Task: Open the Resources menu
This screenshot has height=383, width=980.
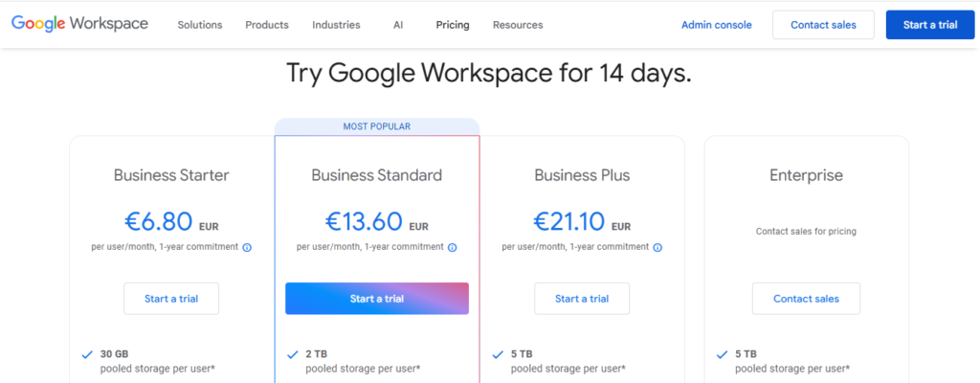Action: point(518,25)
